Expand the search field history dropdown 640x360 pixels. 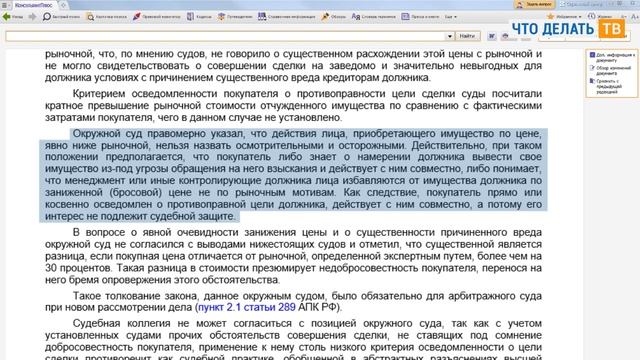tap(449, 36)
